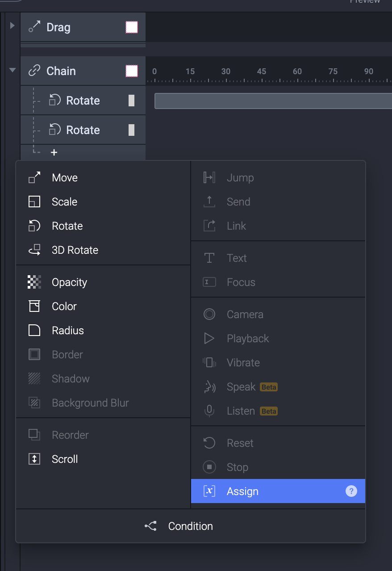Viewport: 392px width, 571px height.
Task: Click the second Rotate response handle
Action: coord(132,130)
